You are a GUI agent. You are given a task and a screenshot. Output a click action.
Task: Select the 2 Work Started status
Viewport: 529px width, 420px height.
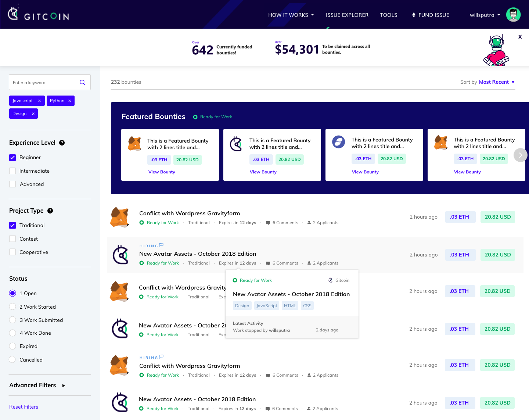point(12,307)
